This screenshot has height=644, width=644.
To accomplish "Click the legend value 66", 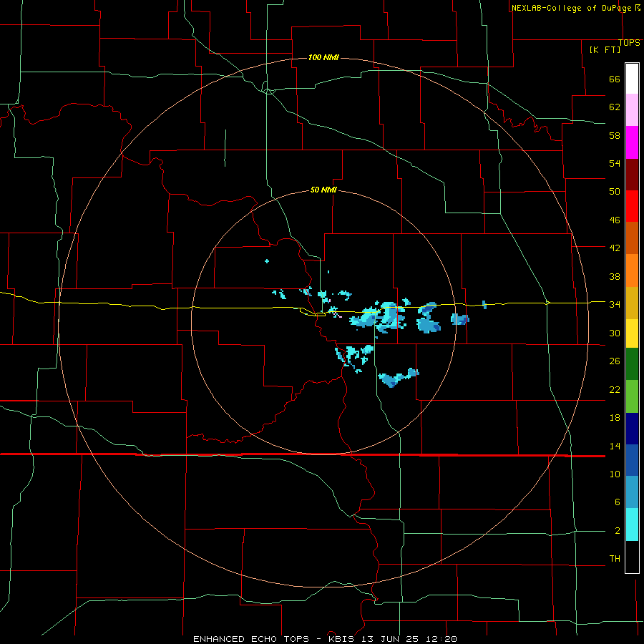I will point(615,79).
